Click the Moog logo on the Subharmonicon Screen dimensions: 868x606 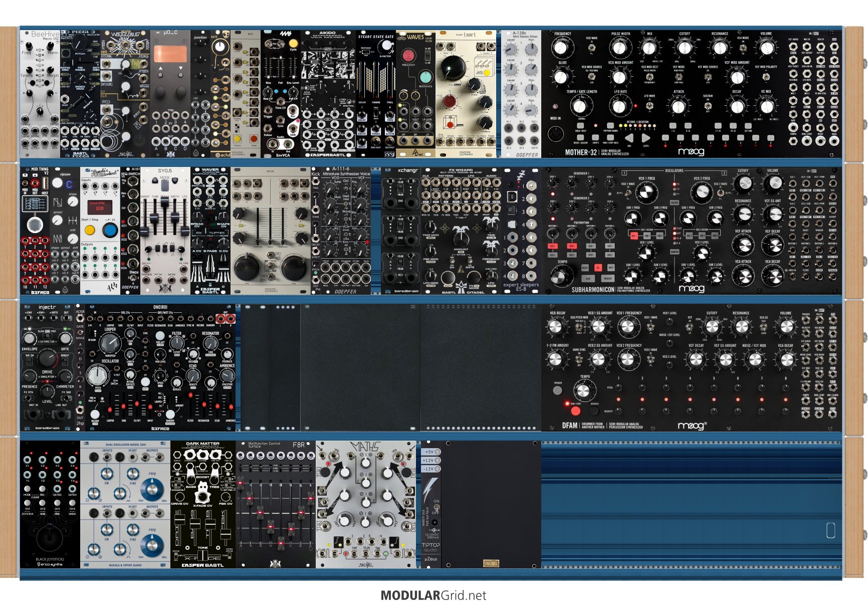[692, 288]
